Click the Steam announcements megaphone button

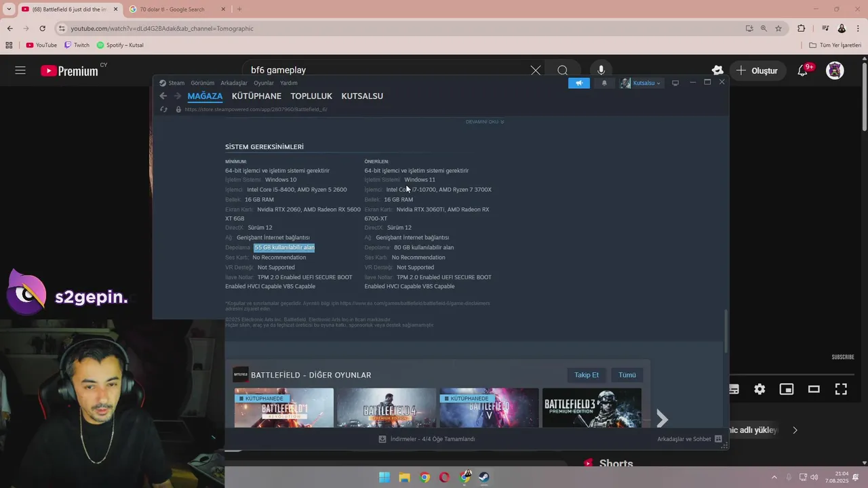click(579, 83)
